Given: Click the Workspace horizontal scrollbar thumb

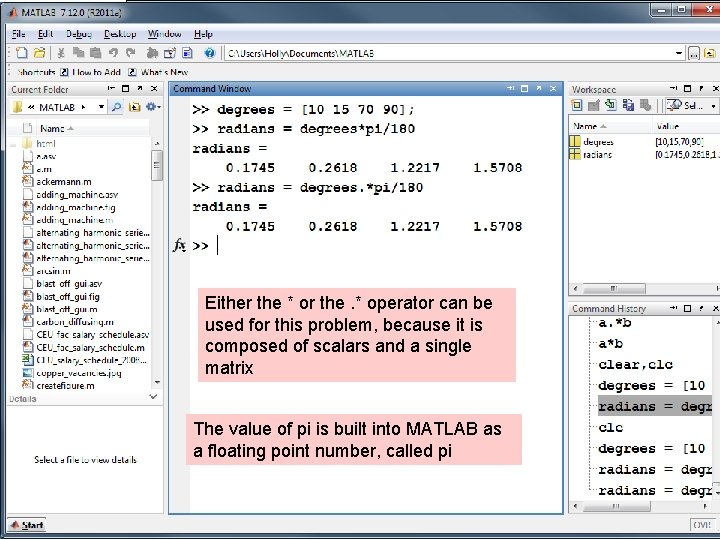Looking at the screenshot, I should 613,288.
